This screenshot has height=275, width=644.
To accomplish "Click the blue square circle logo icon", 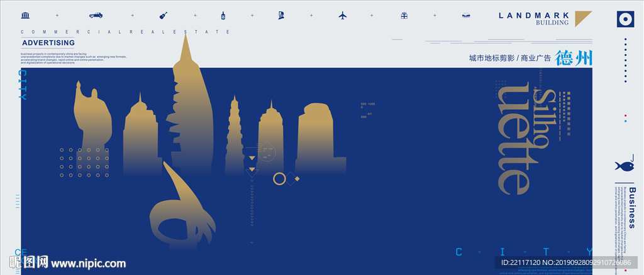I will point(625,19).
